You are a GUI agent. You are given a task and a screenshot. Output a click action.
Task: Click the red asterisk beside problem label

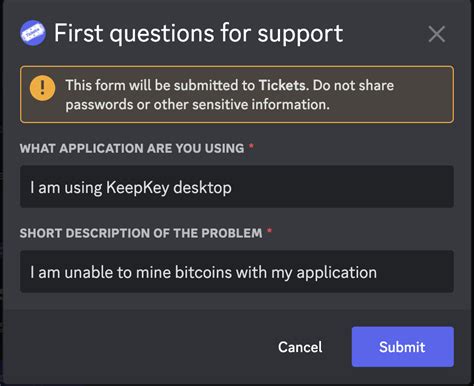270,231
